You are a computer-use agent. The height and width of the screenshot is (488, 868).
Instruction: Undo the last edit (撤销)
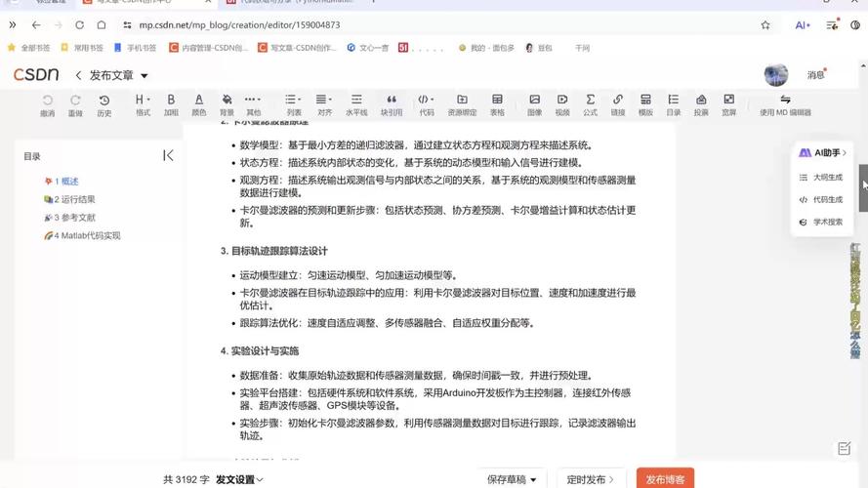tap(48, 105)
